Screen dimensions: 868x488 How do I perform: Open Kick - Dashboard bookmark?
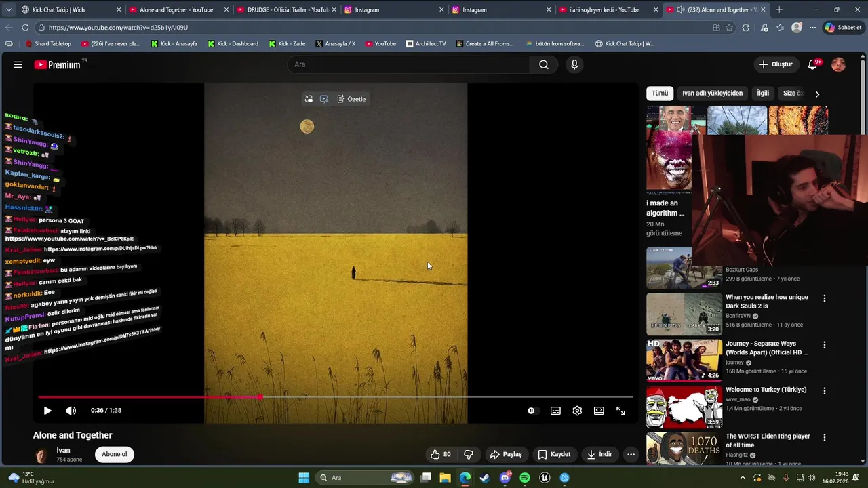pos(233,43)
